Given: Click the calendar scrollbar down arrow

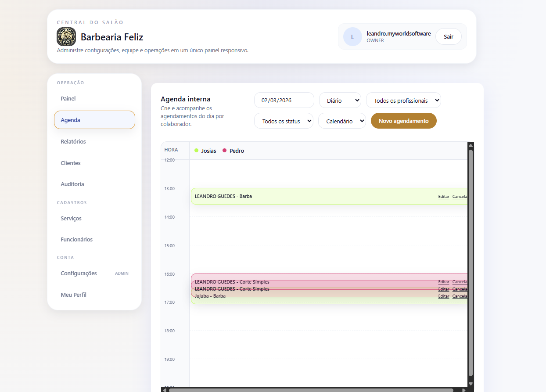Looking at the screenshot, I should tap(471, 383).
